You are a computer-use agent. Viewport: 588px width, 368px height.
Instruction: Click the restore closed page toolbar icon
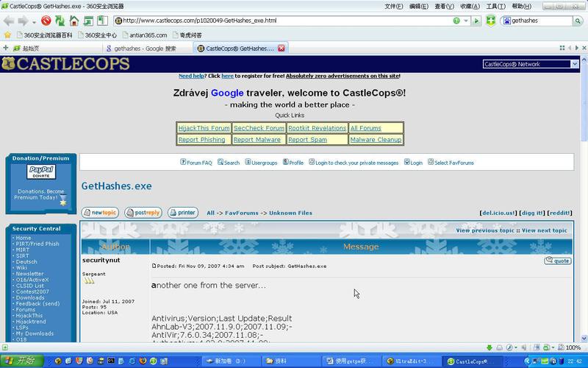88,21
